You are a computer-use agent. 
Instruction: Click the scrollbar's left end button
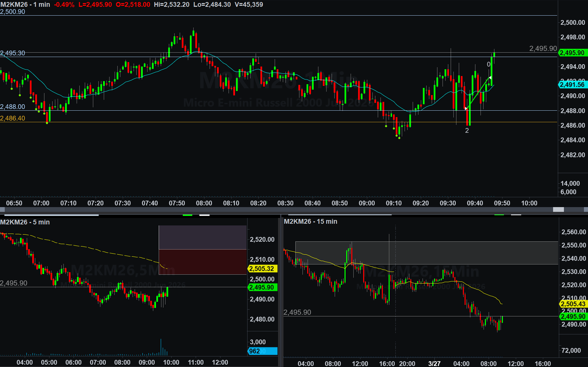[2, 209]
